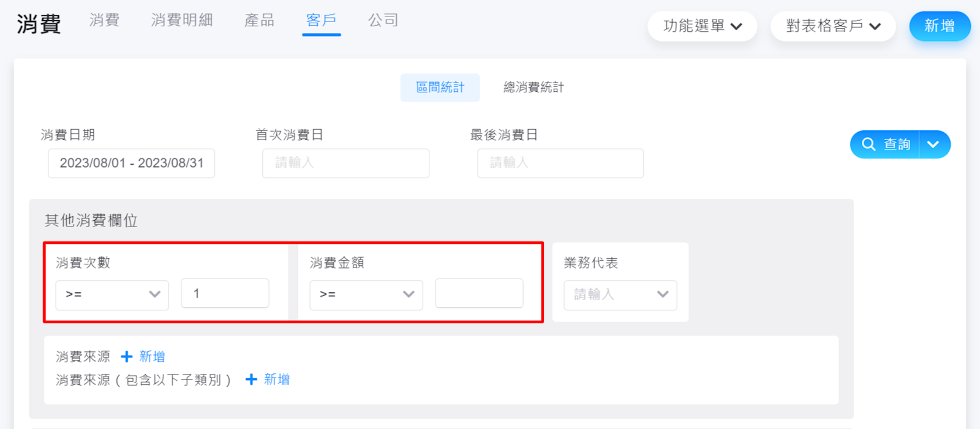Viewport: 980px width, 429px height.
Task: Expand the arrow next to 查詢 button
Action: [x=933, y=144]
